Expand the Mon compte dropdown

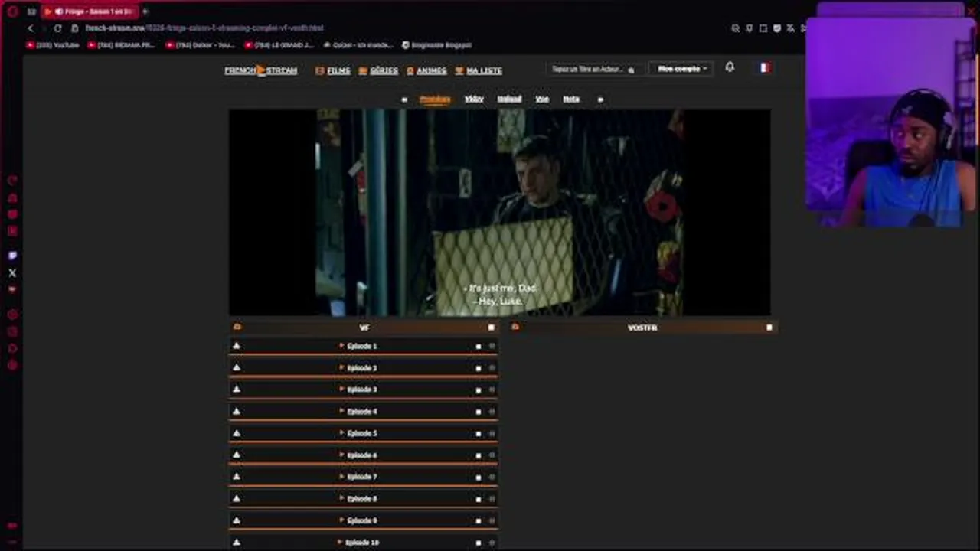point(682,69)
